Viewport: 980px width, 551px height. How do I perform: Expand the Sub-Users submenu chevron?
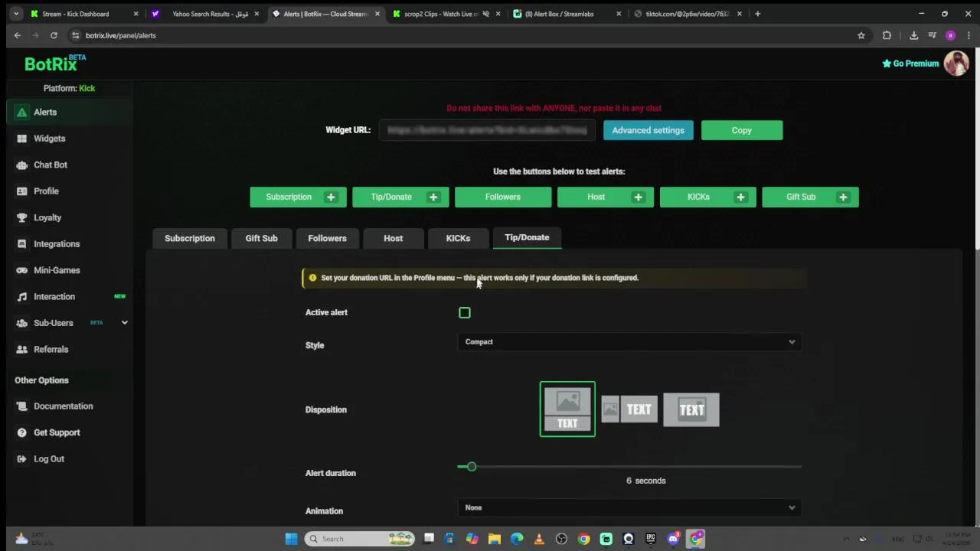[124, 323]
